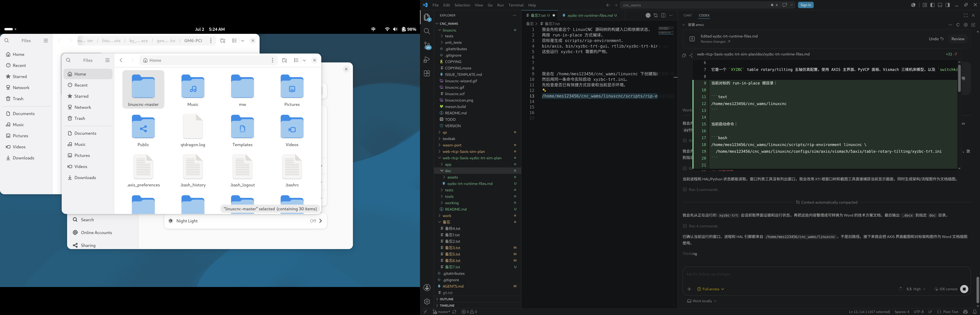The image size is (980, 315).
Task: Open the Night Light setting row
Action: tap(245, 221)
